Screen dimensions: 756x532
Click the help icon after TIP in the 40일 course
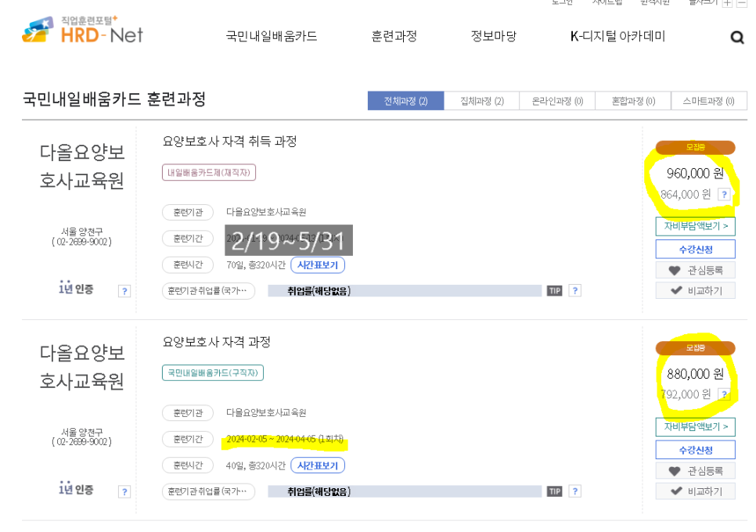[574, 491]
